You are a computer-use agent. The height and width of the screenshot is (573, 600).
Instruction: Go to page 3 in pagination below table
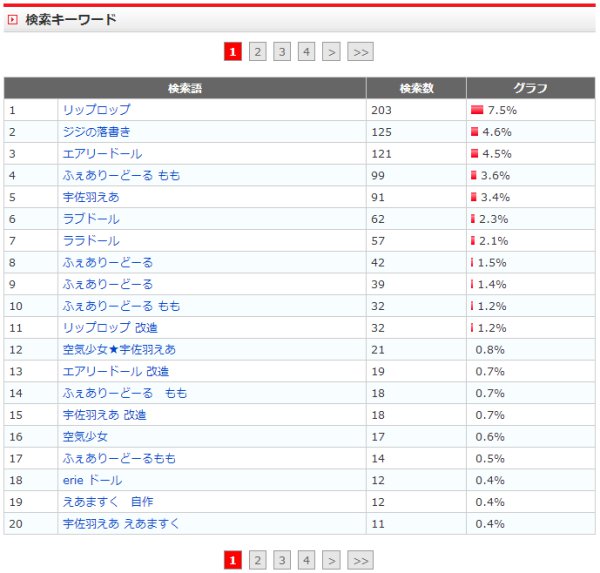[x=282, y=560]
